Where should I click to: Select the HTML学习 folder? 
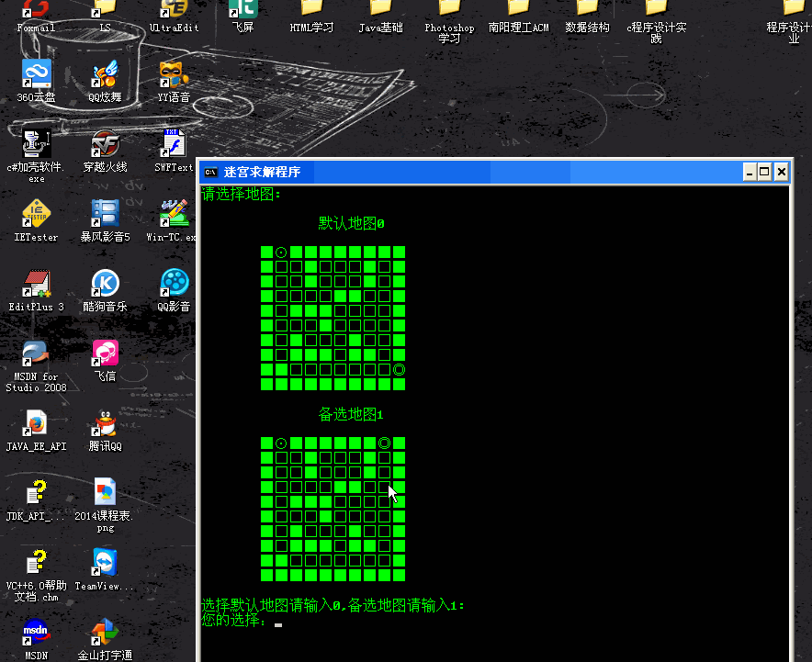[311, 9]
